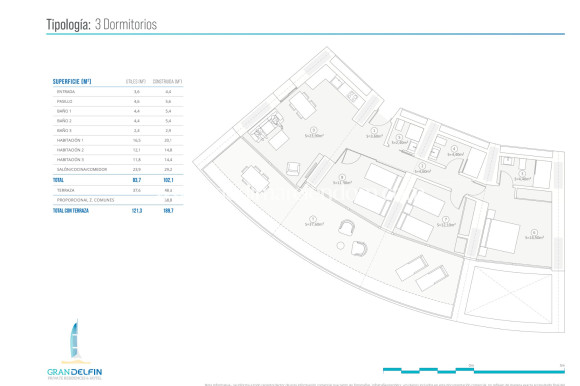Select the HABITACIÓN 3 row label
The height and width of the screenshot is (386, 580).
click(70, 160)
